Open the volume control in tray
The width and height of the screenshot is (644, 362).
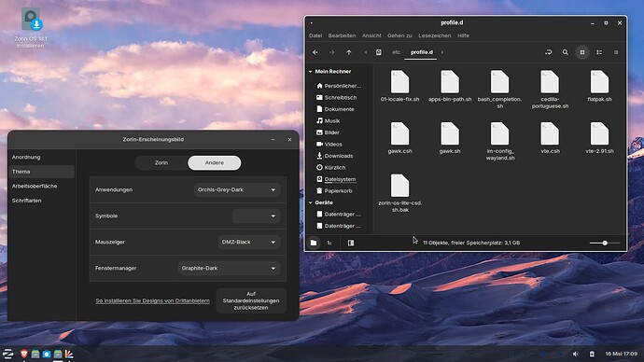tap(576, 354)
